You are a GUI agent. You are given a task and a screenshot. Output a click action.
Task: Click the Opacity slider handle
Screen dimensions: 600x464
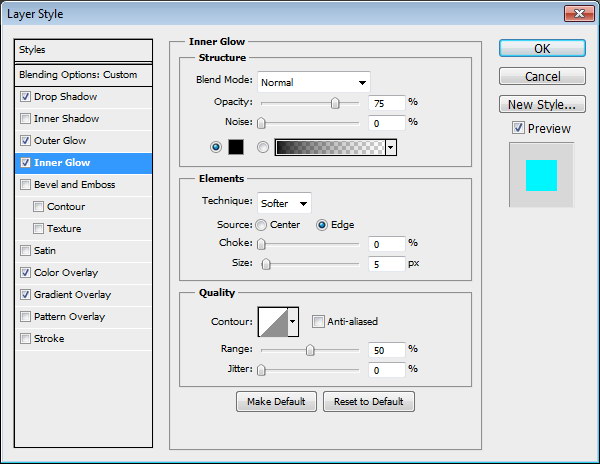[x=335, y=102]
